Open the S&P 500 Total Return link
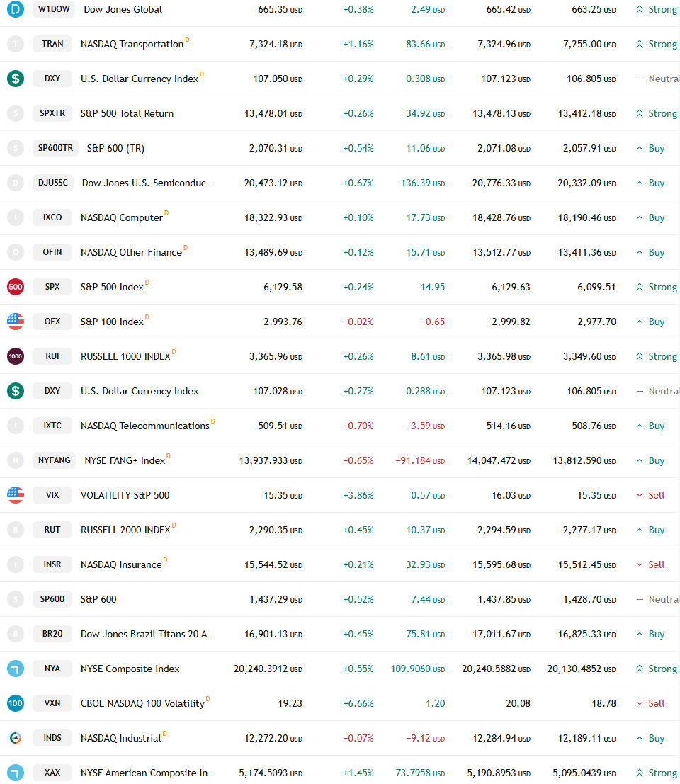680x784 pixels. click(127, 113)
